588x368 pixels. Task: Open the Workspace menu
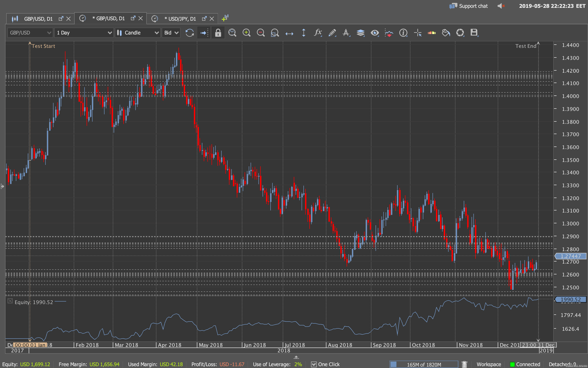point(489,364)
